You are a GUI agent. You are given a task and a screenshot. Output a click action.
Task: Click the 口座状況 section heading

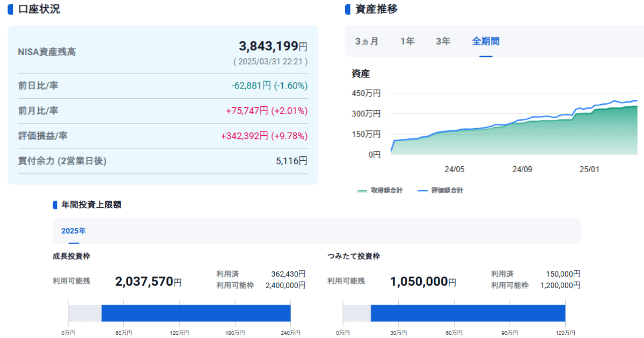(x=39, y=9)
